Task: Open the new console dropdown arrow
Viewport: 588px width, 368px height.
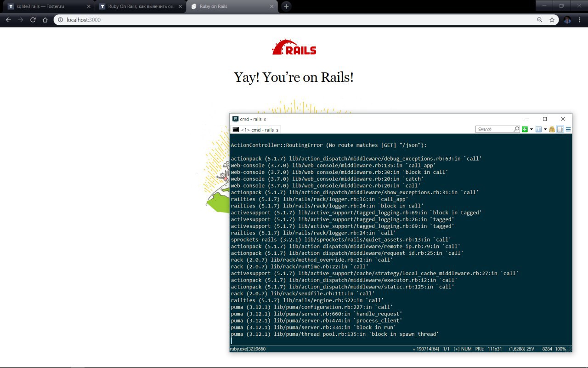Action: click(531, 129)
